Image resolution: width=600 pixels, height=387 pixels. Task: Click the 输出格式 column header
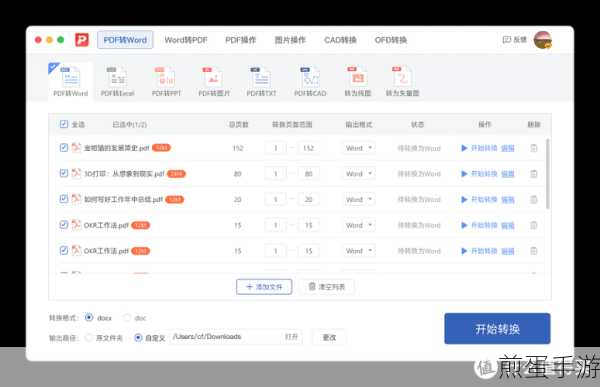point(359,124)
